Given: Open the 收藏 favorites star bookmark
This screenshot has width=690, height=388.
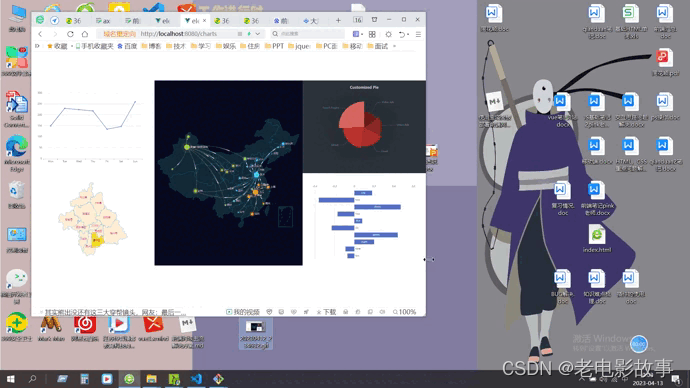Looking at the screenshot, I should [57, 46].
